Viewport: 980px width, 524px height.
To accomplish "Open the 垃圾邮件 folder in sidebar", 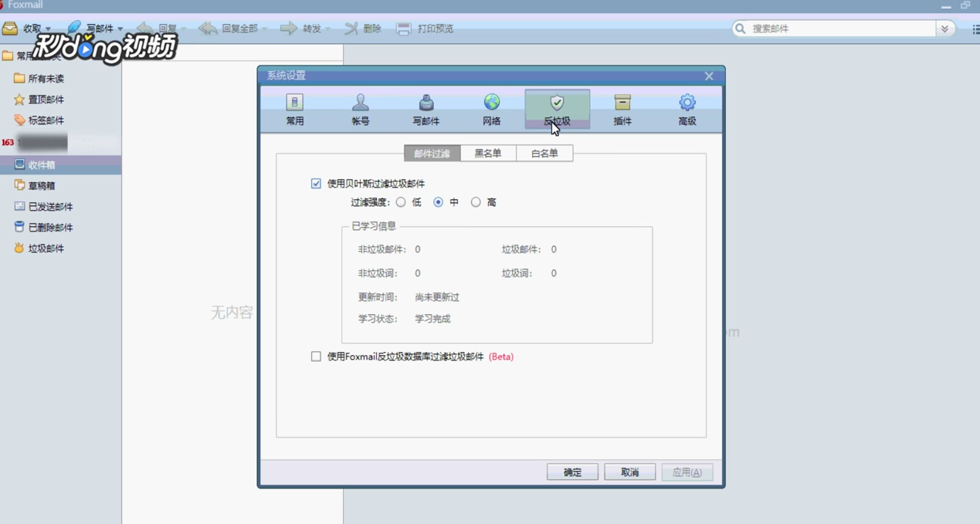I will pos(45,248).
